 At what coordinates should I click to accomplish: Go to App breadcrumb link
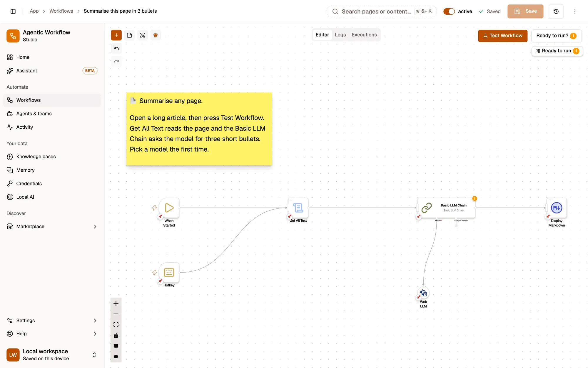pyautogui.click(x=34, y=11)
